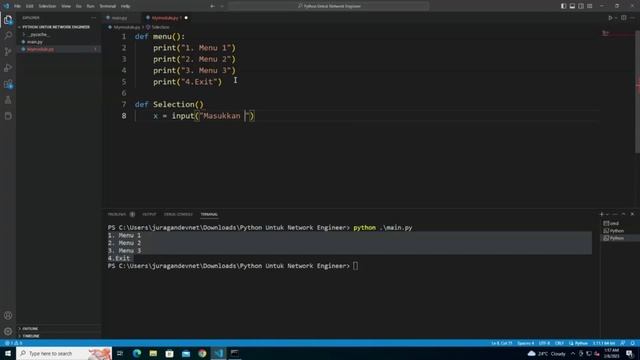Viewport: 640px width, 360px height.
Task: Click the New Terminal plus icon
Action: pos(602,214)
